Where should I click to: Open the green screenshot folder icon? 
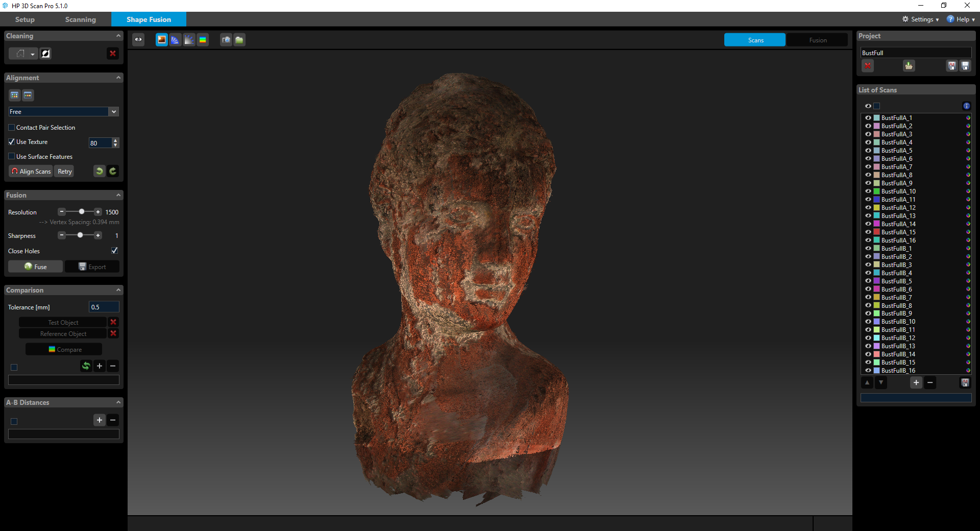tap(239, 40)
